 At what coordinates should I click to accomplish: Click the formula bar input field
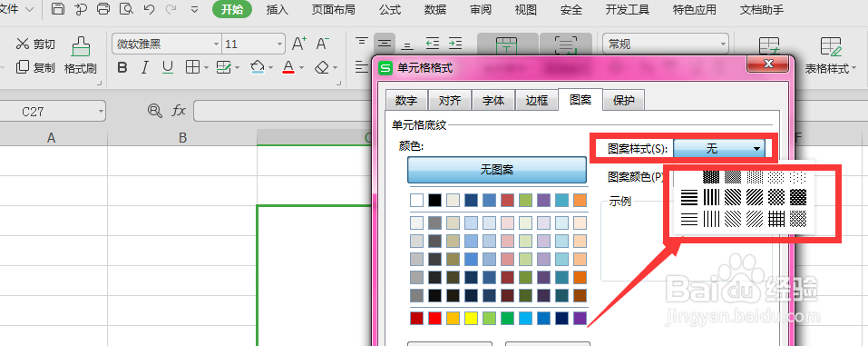(x=282, y=111)
